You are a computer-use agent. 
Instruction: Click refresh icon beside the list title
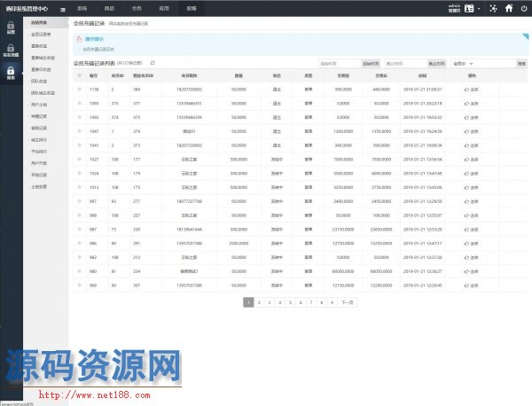pos(153,63)
